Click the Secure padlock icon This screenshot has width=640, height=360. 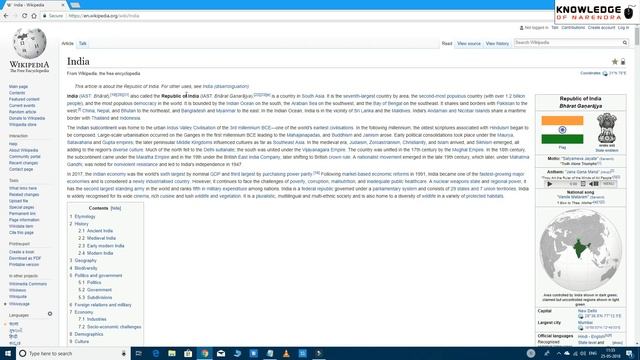(x=44, y=16)
